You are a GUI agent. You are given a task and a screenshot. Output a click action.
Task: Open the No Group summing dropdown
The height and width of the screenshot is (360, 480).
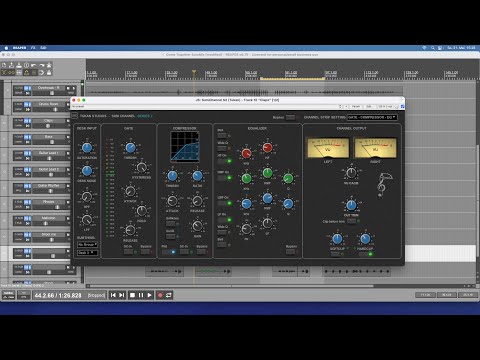point(87,245)
